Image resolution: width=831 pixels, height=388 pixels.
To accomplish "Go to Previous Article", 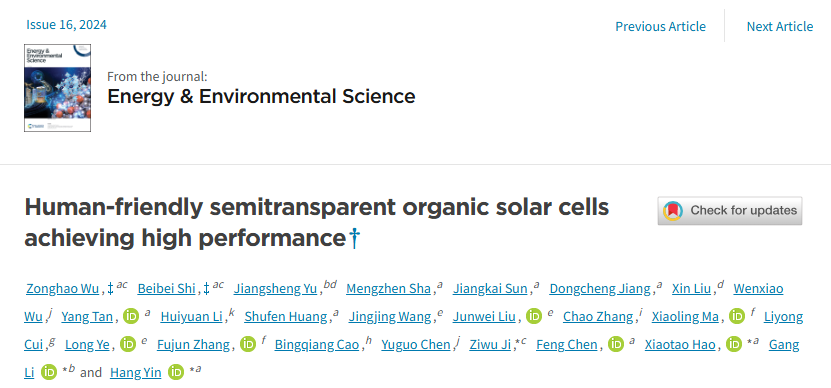I will [x=660, y=27].
